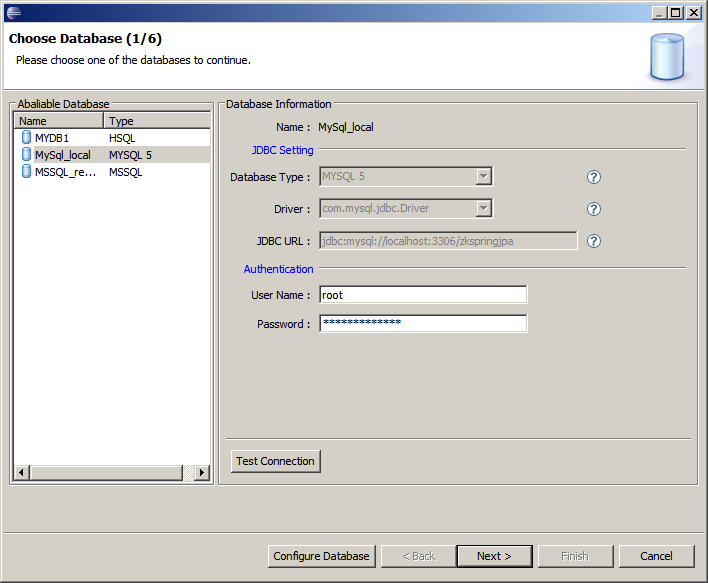Click the list's left scroll arrow
Viewport: 708px width, 583px height.
pos(22,472)
